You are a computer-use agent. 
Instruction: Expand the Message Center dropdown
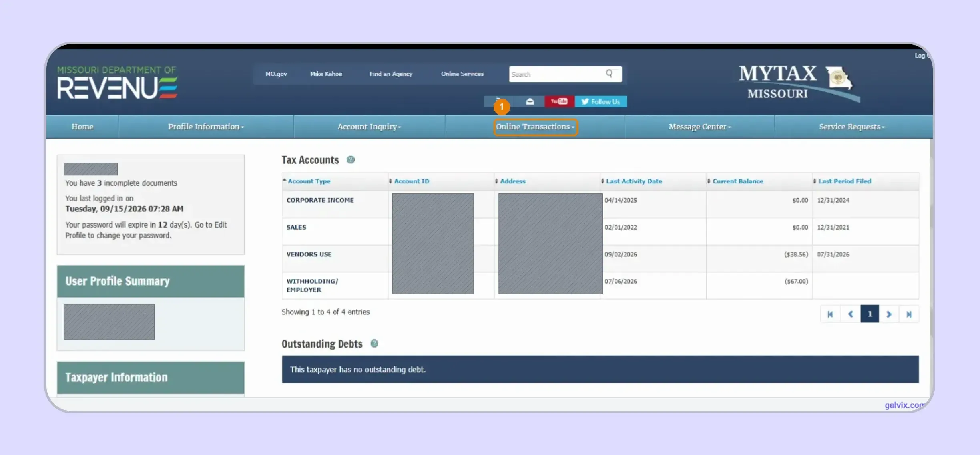[699, 127]
